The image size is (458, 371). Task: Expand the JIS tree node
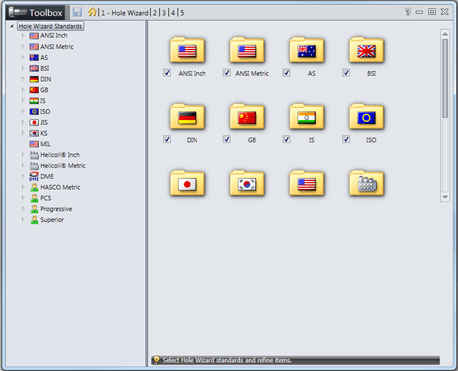point(23,122)
